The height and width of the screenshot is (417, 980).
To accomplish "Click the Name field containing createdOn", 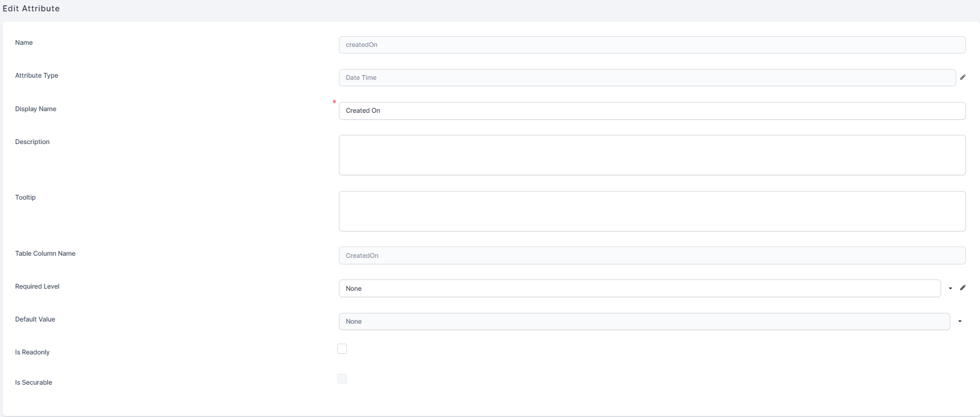I will click(652, 45).
